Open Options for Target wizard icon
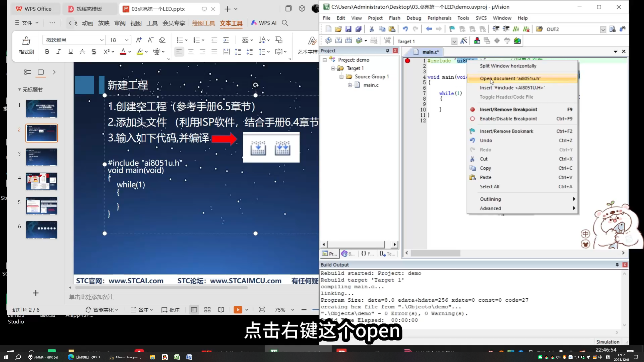Screen dimensions: 644x362 [x=464, y=41]
